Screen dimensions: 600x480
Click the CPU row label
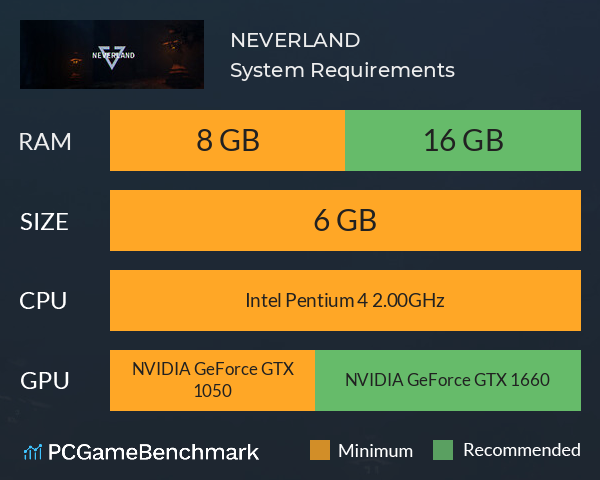coord(43,300)
